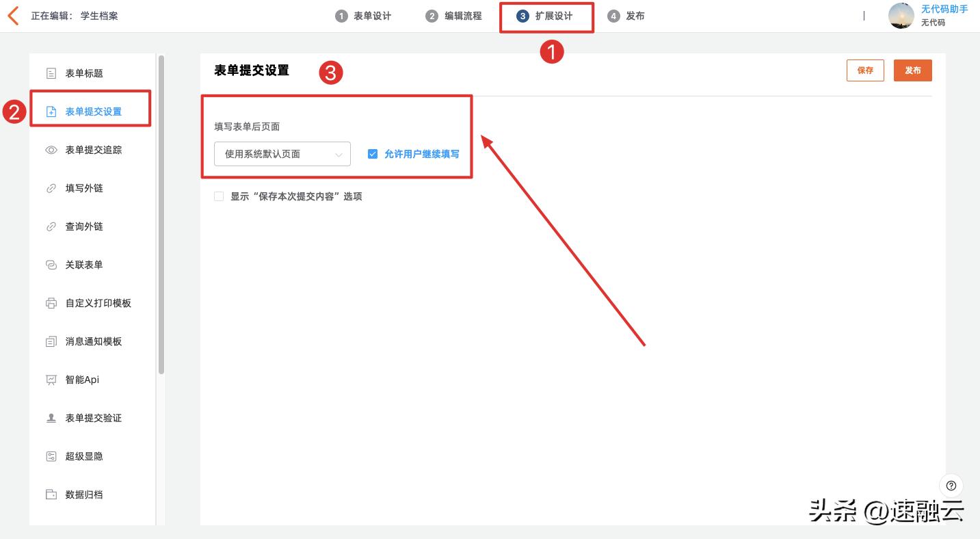Click the help question mark icon
Image resolution: width=980 pixels, height=539 pixels.
tap(951, 486)
